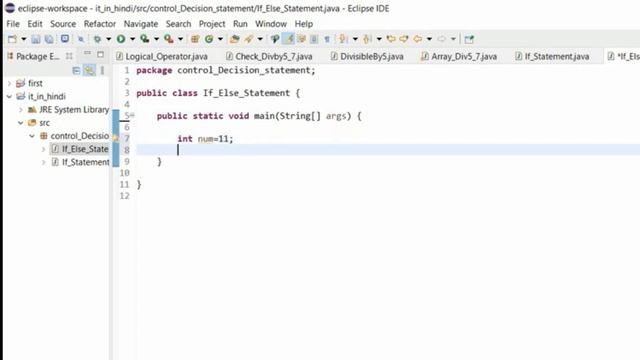This screenshot has height=360, width=640.
Task: Expand the JRE System Library node
Action: point(20,110)
